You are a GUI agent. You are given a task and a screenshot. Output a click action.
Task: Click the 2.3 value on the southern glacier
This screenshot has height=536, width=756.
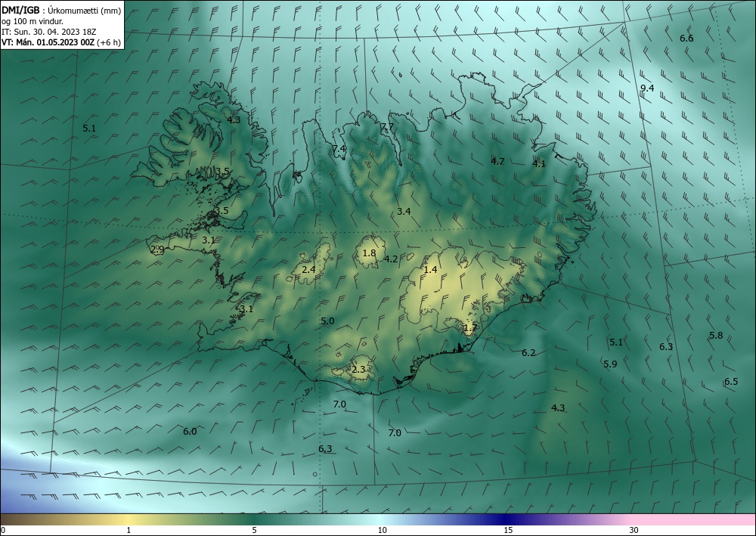tap(358, 370)
